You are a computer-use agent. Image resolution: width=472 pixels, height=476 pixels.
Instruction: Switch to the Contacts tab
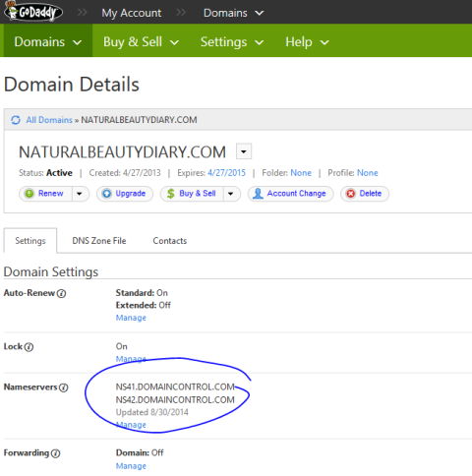pyautogui.click(x=170, y=241)
